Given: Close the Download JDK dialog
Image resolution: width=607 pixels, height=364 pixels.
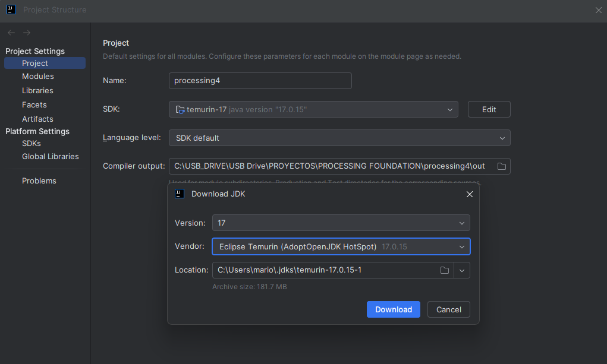Looking at the screenshot, I should click(x=470, y=194).
